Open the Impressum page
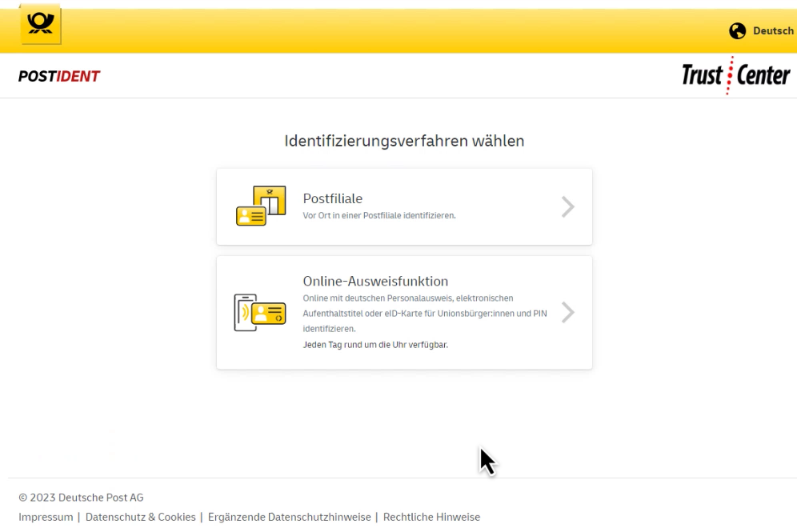This screenshot has height=532, width=797. pos(46,517)
